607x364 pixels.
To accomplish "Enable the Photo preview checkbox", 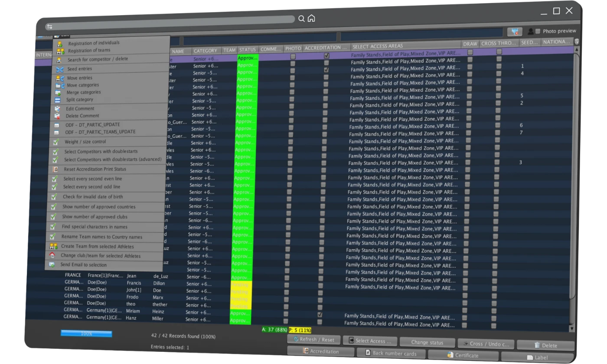I will 538,31.
